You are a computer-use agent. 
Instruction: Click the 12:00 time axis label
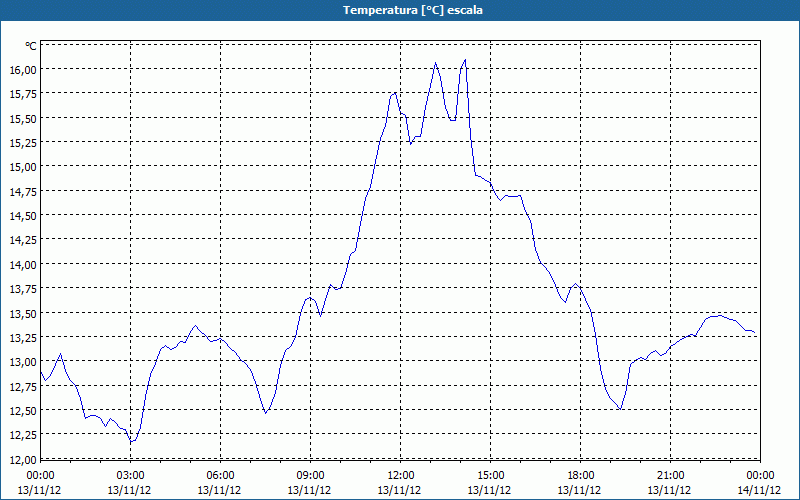(401, 476)
